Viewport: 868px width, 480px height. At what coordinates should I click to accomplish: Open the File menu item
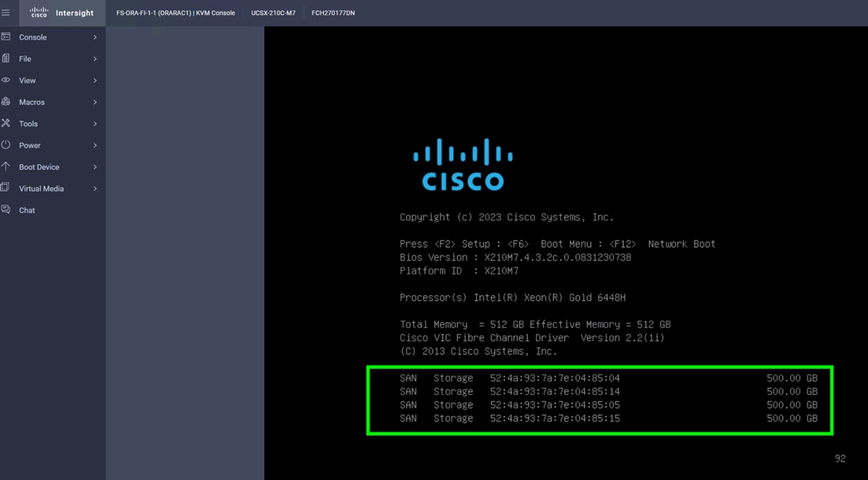[x=52, y=59]
